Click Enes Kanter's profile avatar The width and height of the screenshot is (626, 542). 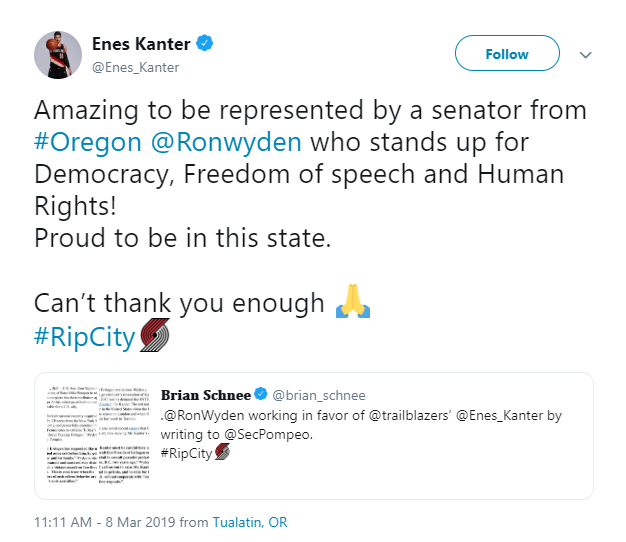pyautogui.click(x=58, y=54)
